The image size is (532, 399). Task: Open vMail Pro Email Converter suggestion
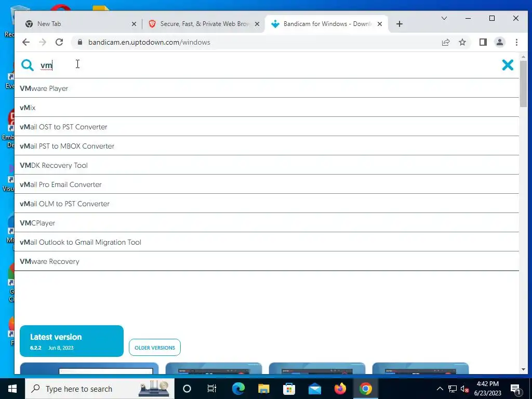267,184
